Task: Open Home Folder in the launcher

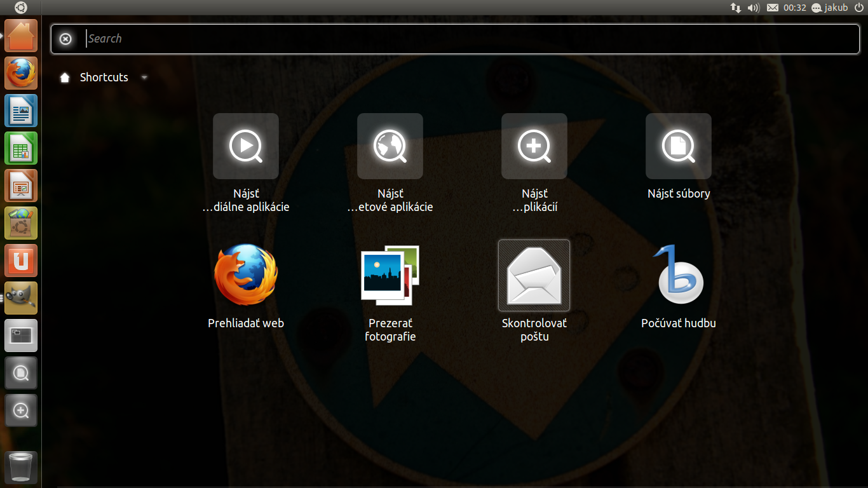Action: point(21,36)
